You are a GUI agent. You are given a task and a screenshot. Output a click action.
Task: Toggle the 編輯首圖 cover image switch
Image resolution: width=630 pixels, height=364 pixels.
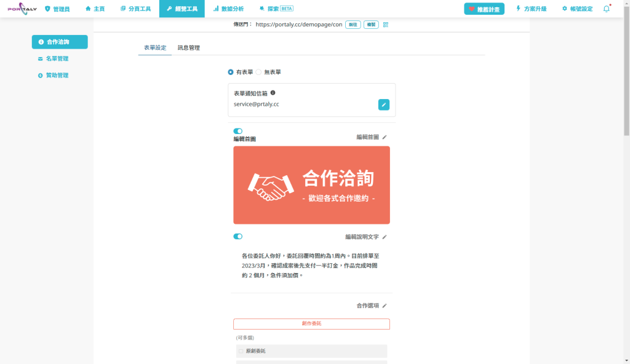238,131
